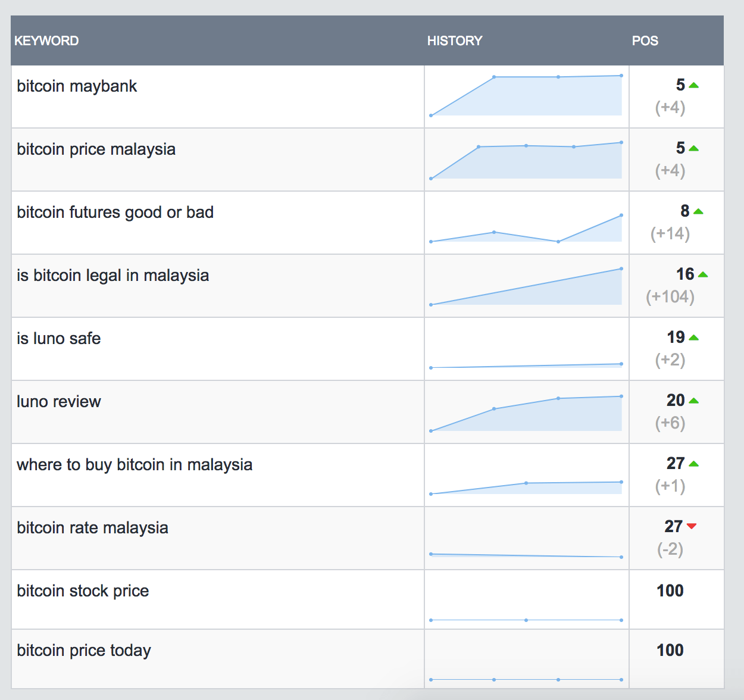The image size is (744, 700).
Task: Click the (+104) position change value
Action: [670, 296]
